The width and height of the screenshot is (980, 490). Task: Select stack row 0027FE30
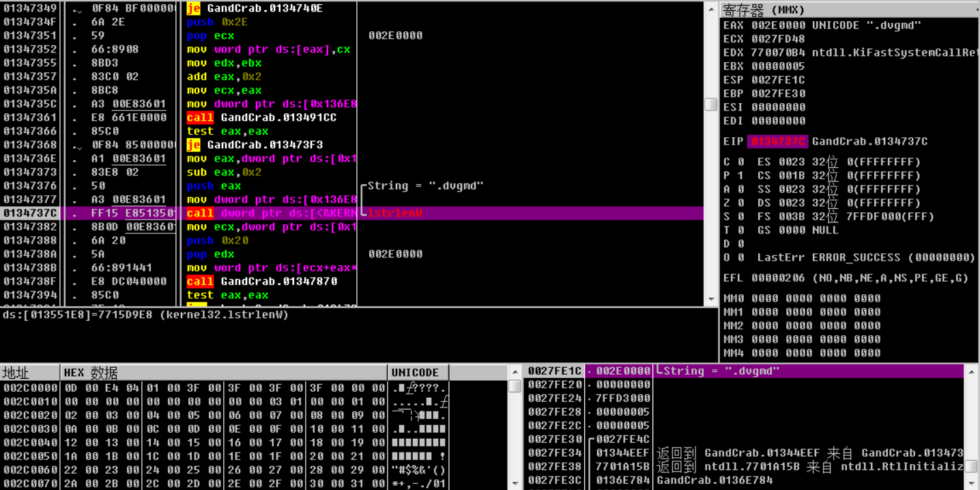click(744, 439)
